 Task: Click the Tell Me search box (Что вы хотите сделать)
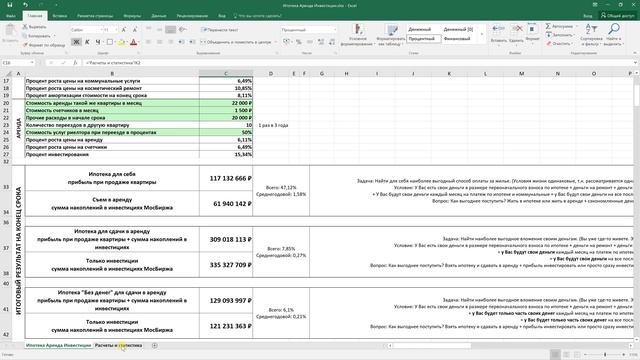coord(258,16)
